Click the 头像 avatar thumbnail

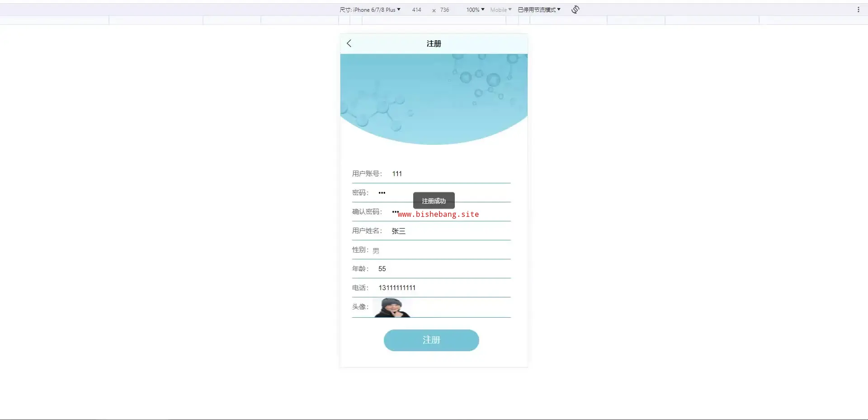tap(392, 307)
